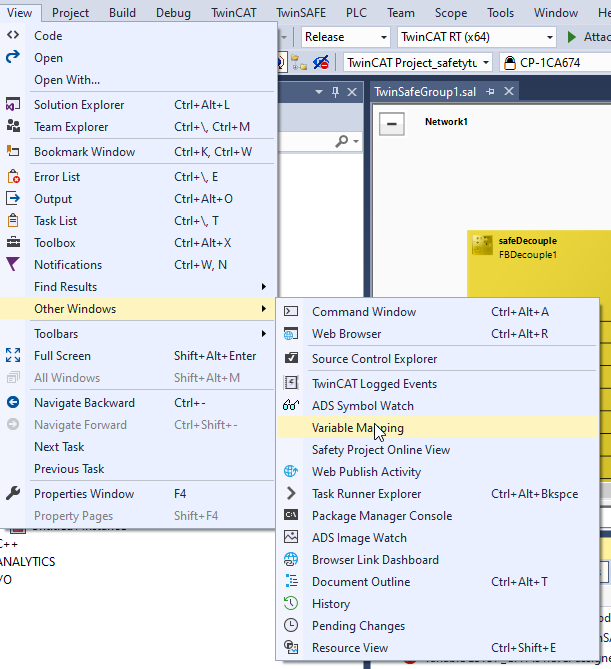Click the Task List clipboard icon

pyautogui.click(x=13, y=221)
